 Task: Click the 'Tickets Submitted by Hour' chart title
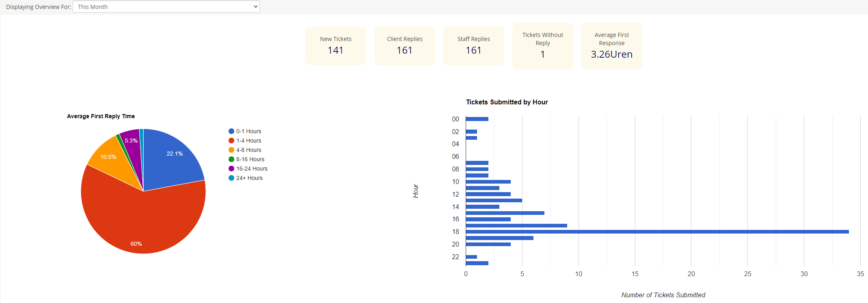(x=507, y=102)
